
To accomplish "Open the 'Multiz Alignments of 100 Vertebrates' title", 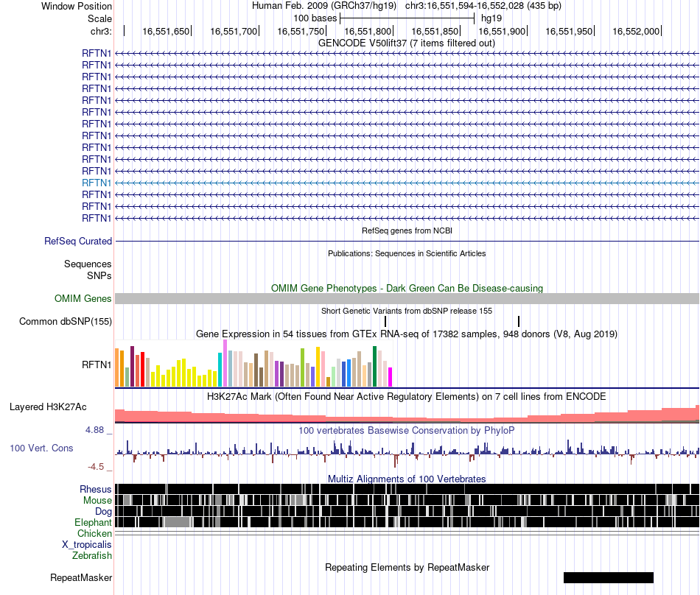I will click(407, 479).
